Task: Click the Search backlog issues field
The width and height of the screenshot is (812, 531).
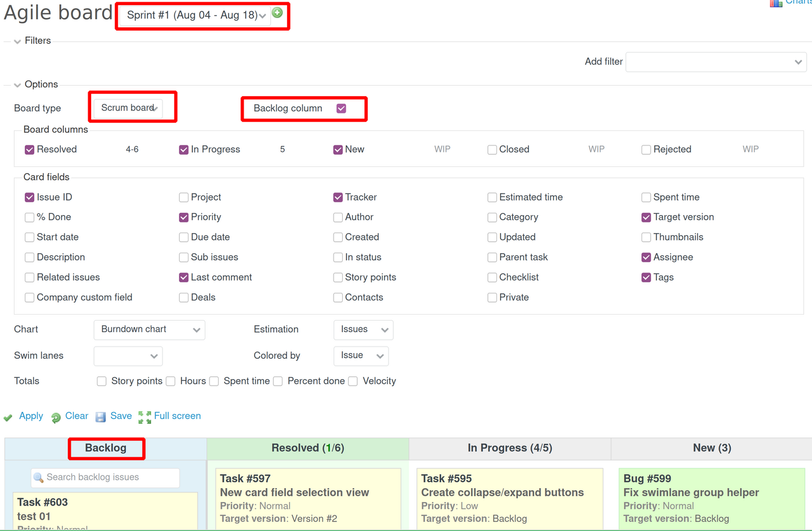Action: [x=110, y=478]
